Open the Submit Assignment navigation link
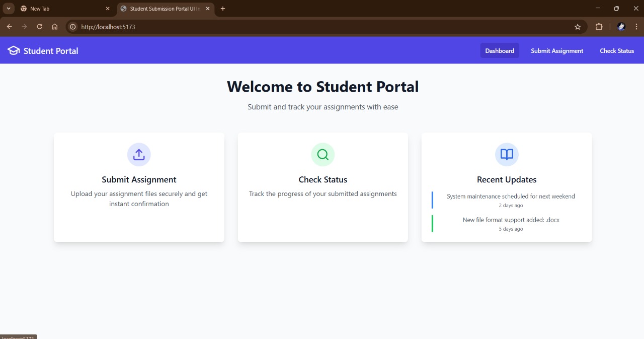Viewport: 644px width, 339px height. coord(557,50)
